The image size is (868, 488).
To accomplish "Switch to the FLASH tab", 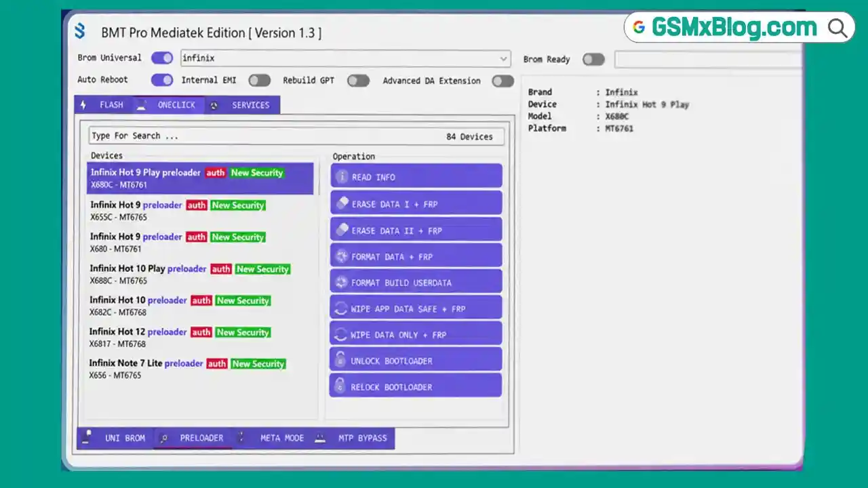I will click(x=104, y=105).
